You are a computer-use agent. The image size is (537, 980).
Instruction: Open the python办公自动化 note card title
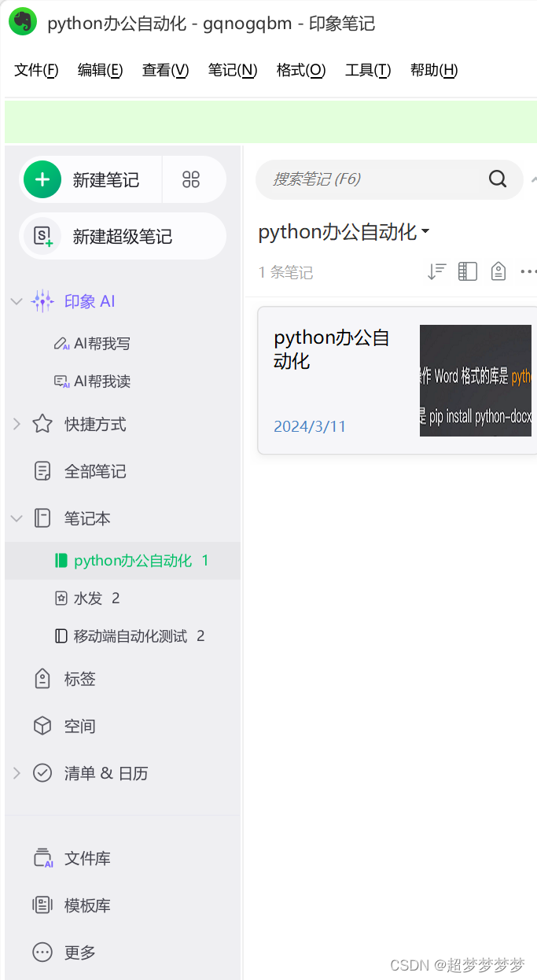pyautogui.click(x=332, y=349)
